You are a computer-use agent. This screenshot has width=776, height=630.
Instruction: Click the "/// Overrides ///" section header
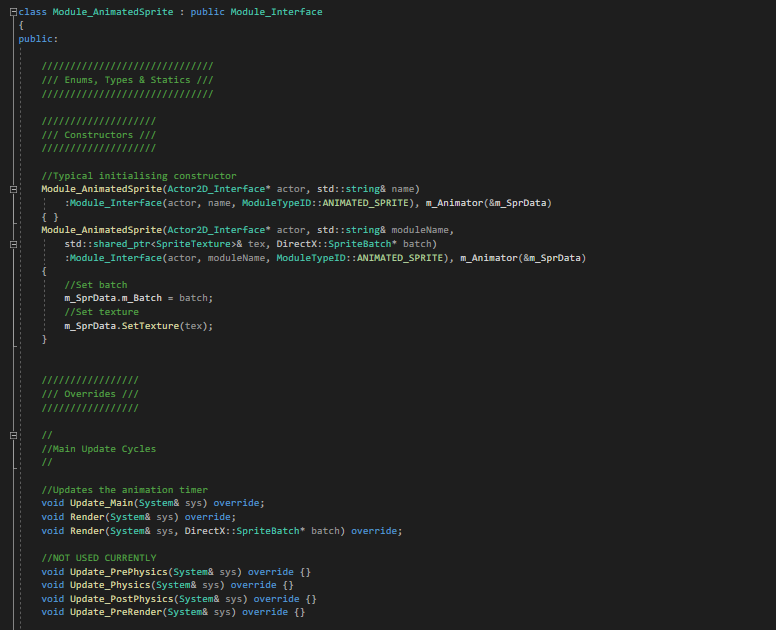tap(89, 394)
